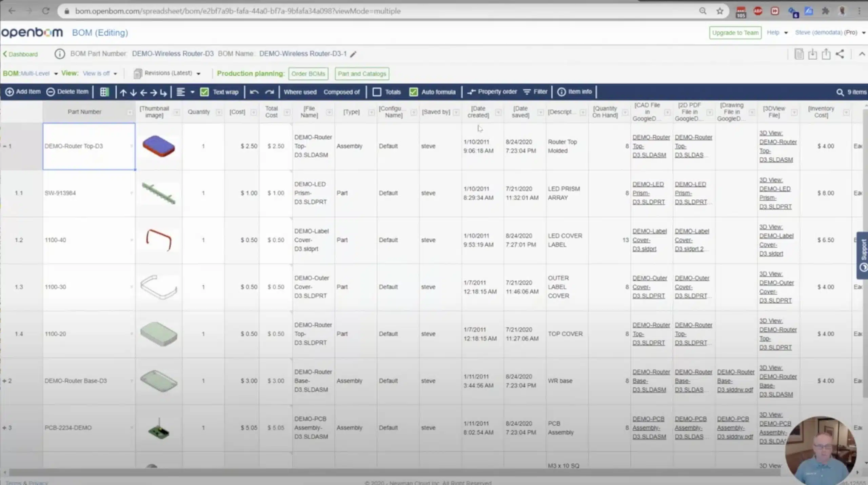Open the alignment options dropdown arrow
Screen dimensions: 868x485
(193, 92)
